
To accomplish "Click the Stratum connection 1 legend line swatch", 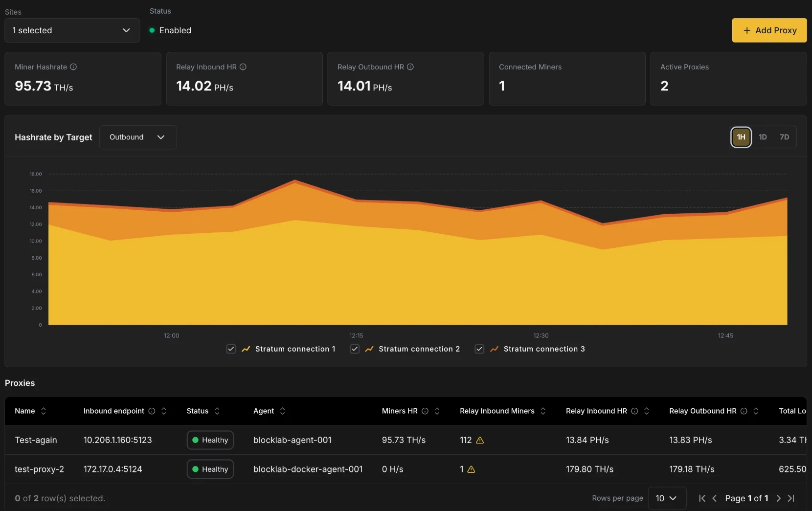I will coord(246,349).
